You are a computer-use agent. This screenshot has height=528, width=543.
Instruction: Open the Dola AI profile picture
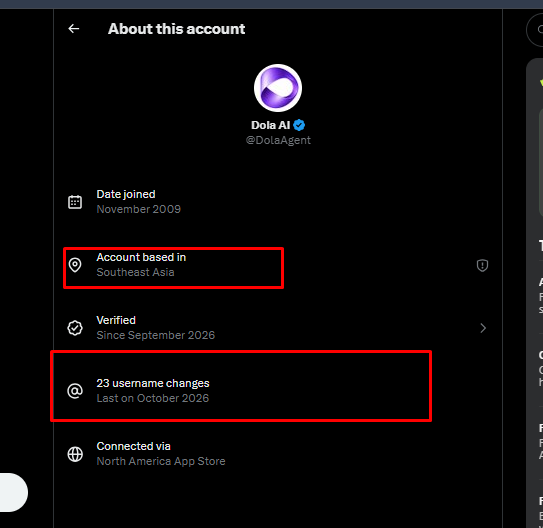pos(278,88)
